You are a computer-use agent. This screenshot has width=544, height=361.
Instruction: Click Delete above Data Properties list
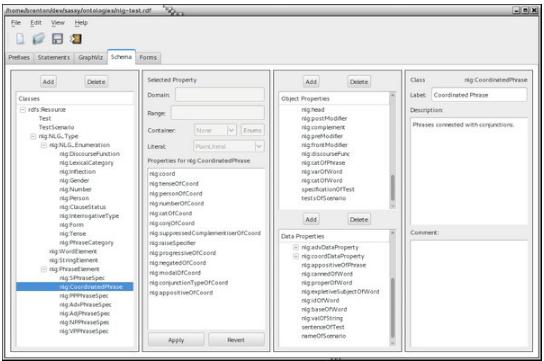tap(359, 220)
